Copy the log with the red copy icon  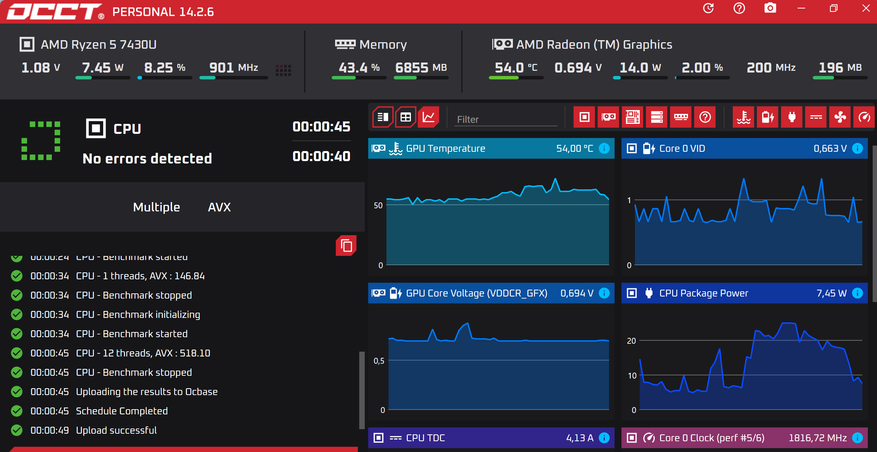(346, 245)
